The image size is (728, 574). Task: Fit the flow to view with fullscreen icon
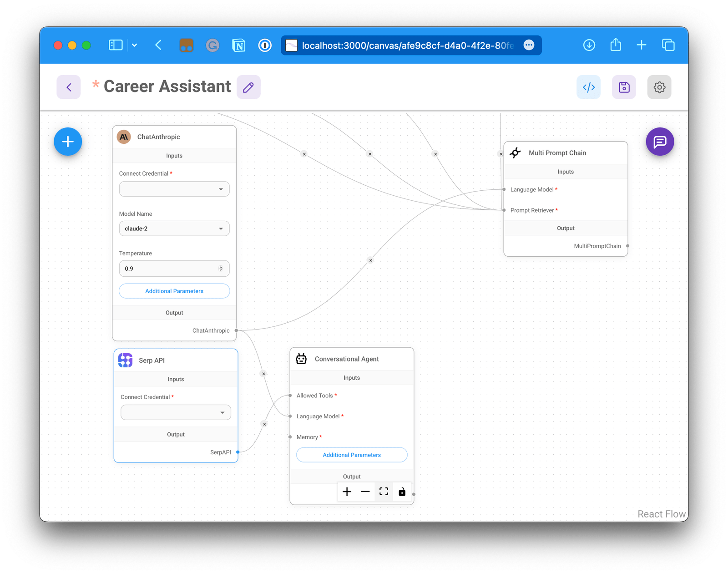[x=384, y=492]
